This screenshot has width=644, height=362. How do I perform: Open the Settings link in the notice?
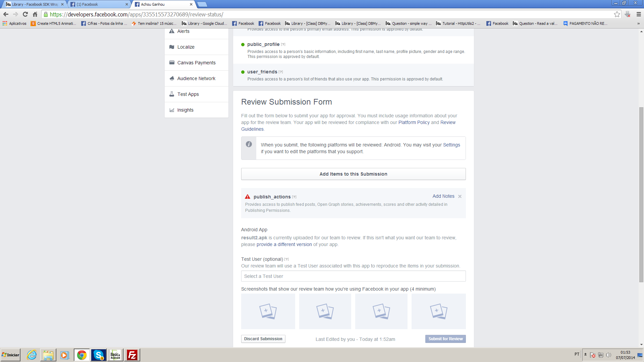451,145
